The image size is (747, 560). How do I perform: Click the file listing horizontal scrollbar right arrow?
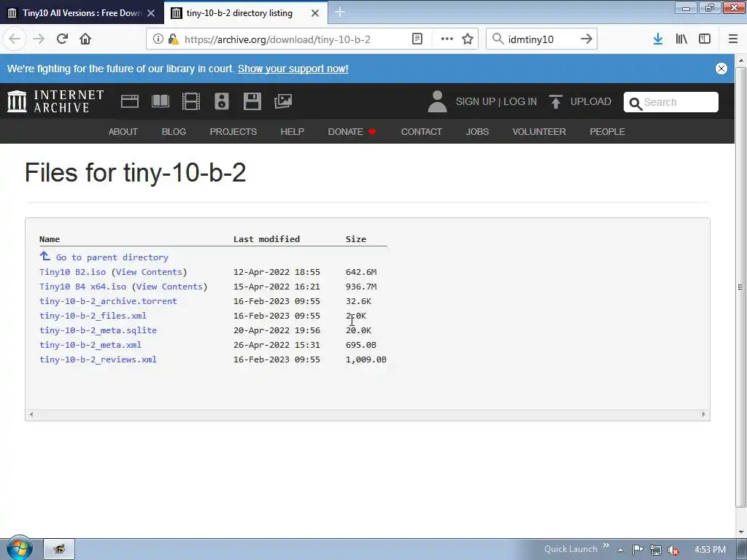click(x=704, y=414)
